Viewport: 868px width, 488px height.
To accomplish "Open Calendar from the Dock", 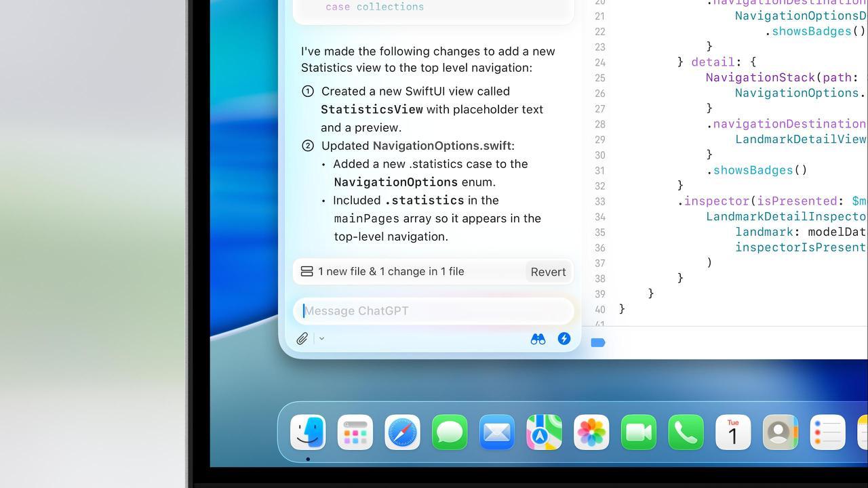I will [x=733, y=432].
